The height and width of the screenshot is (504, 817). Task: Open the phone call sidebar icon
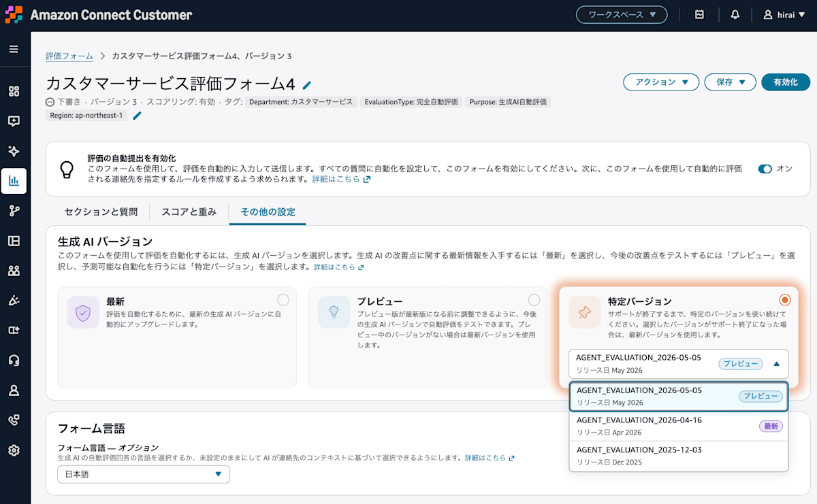coord(14,420)
